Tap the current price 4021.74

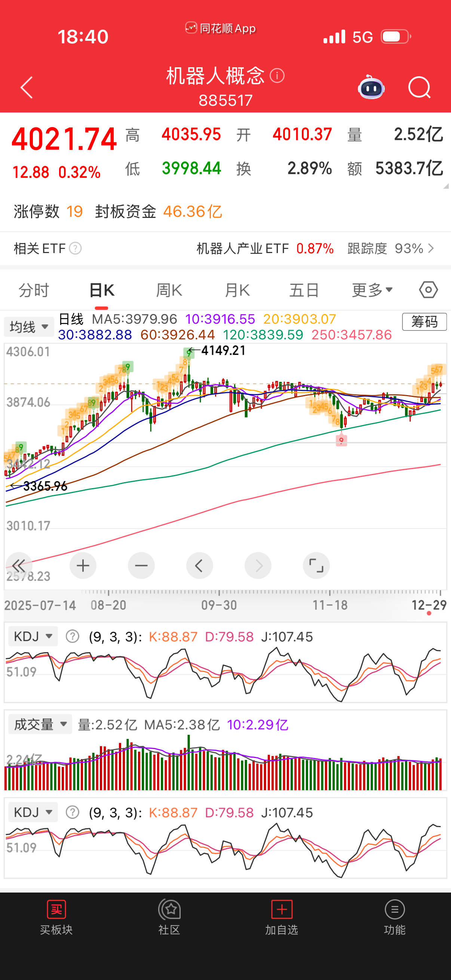pyautogui.click(x=64, y=139)
